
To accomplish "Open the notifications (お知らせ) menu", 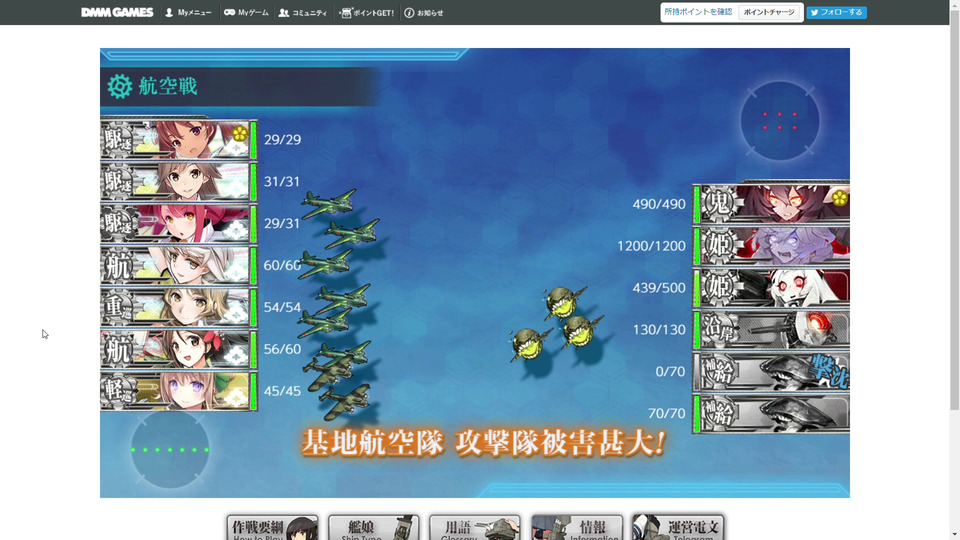I will pyautogui.click(x=424, y=12).
